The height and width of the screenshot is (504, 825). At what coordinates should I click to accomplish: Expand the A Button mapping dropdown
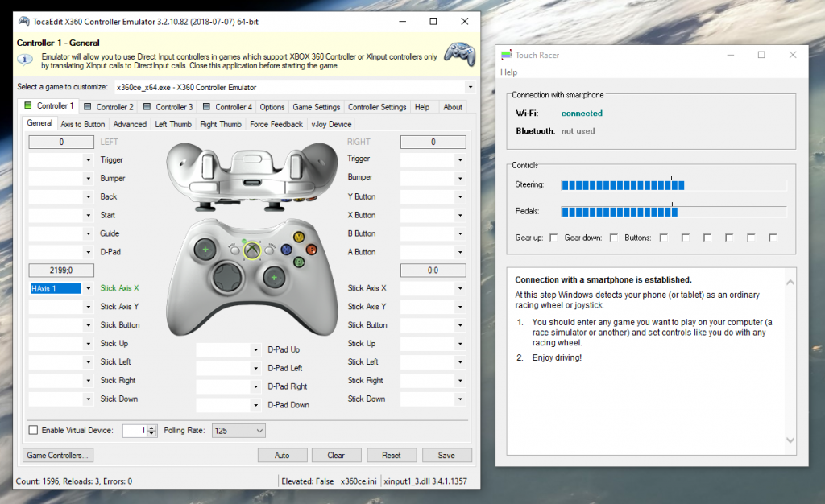point(460,252)
